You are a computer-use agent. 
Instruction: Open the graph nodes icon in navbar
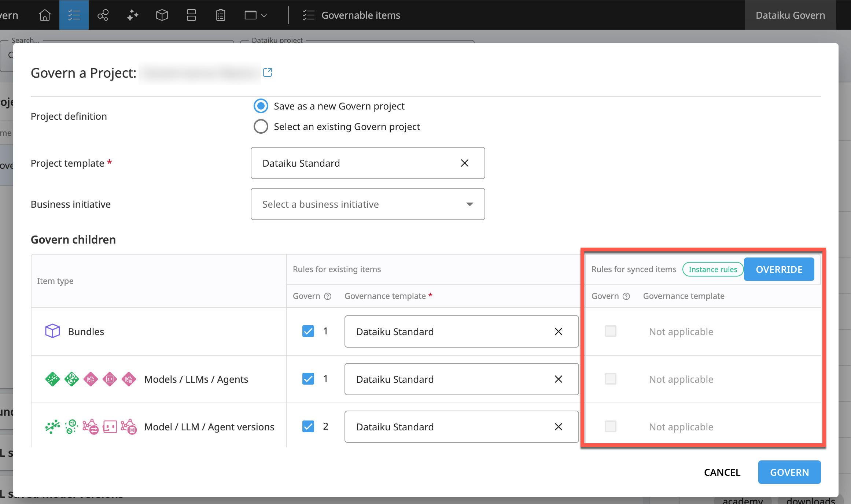pos(103,15)
